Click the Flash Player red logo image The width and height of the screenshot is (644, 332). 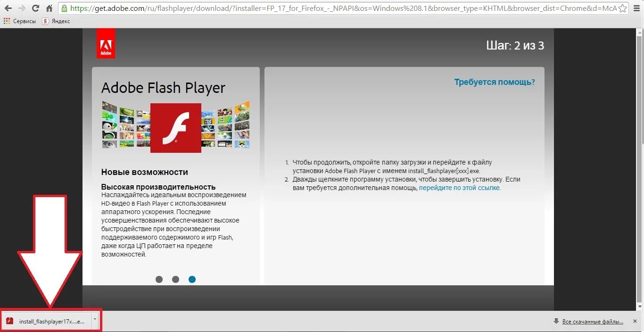click(x=176, y=128)
